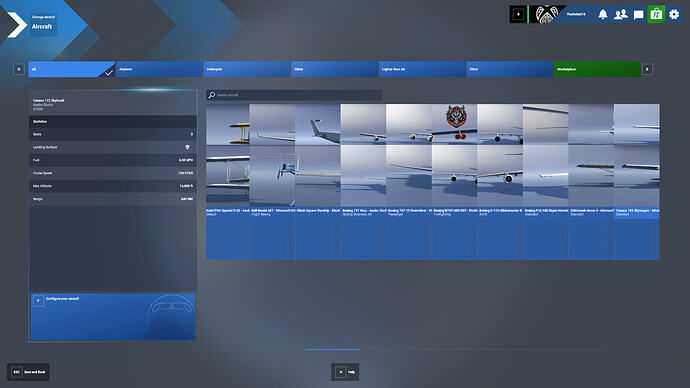Select the Boeing 747 firefighting thumbnail with logo

pos(454,181)
